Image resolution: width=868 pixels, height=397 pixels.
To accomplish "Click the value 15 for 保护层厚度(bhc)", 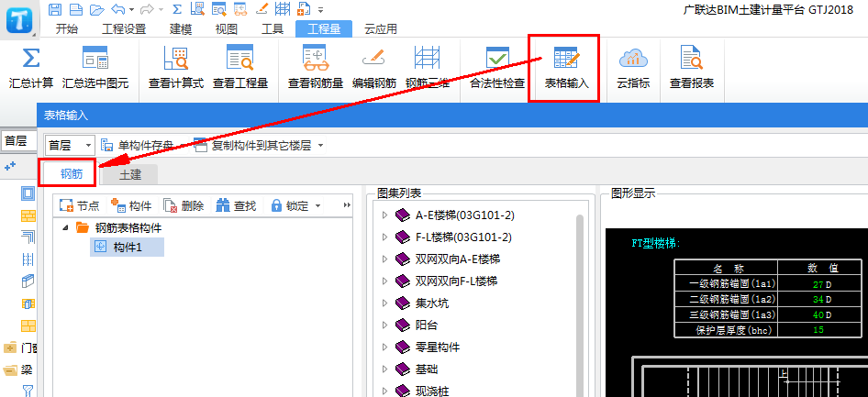I will [x=818, y=330].
